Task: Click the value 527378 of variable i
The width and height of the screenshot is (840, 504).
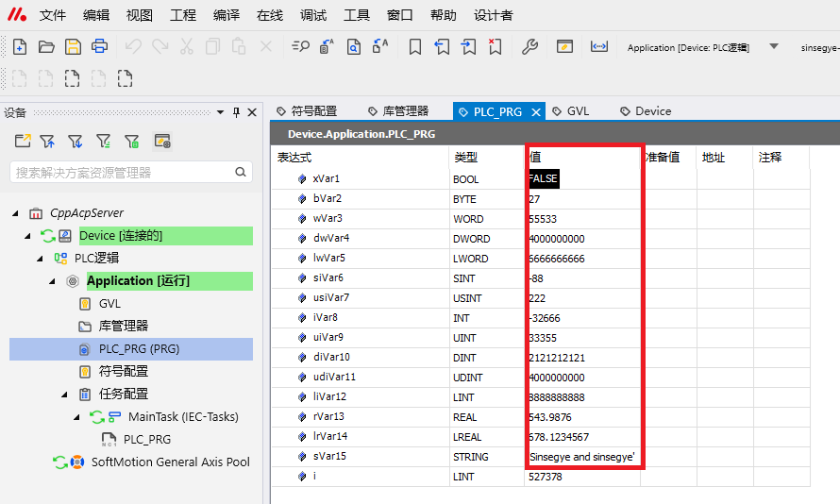Action: coord(546,477)
